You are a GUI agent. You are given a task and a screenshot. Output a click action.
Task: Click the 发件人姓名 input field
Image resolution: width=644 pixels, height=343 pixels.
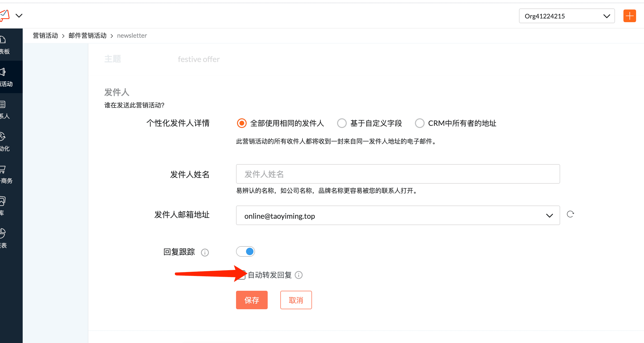click(x=398, y=174)
